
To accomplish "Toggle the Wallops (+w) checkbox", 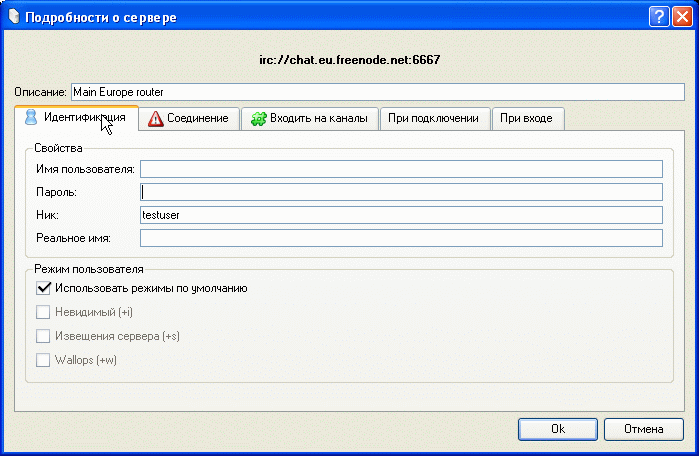I will pos(43,360).
